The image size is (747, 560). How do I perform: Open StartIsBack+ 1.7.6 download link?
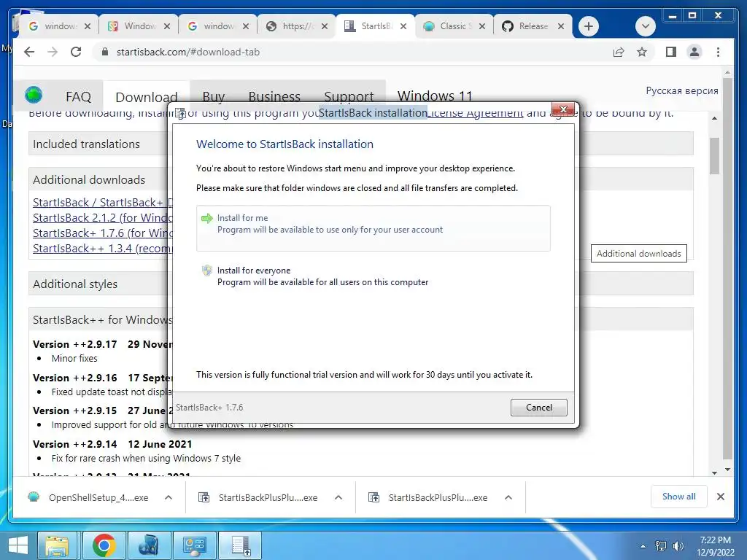(x=102, y=233)
